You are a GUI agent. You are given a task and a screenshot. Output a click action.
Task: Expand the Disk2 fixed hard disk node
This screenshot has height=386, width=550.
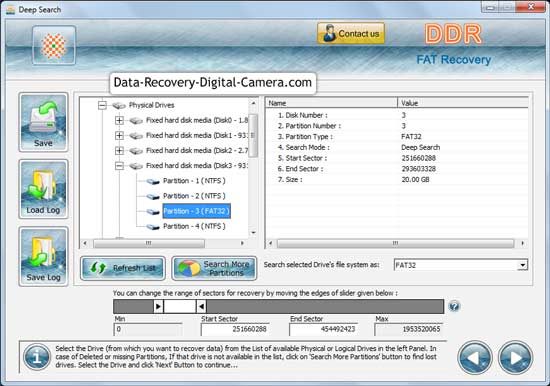click(119, 151)
